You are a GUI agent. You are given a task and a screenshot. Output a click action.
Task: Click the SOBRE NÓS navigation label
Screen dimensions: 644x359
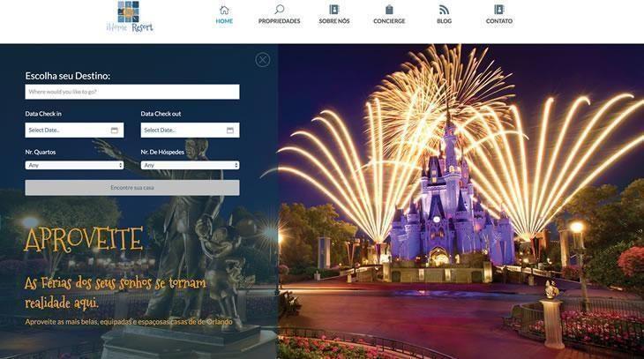click(334, 21)
